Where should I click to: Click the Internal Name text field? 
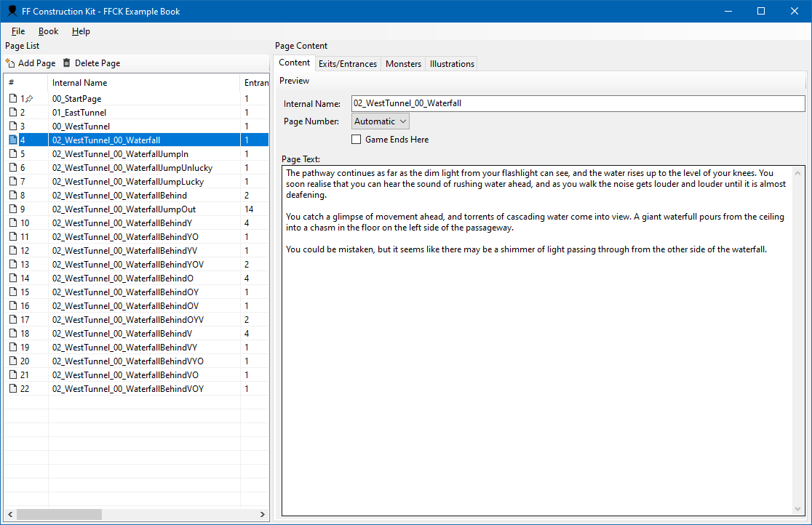pos(578,103)
